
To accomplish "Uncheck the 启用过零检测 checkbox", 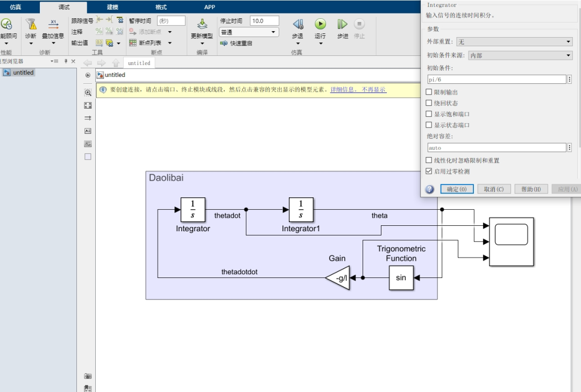I will click(429, 171).
